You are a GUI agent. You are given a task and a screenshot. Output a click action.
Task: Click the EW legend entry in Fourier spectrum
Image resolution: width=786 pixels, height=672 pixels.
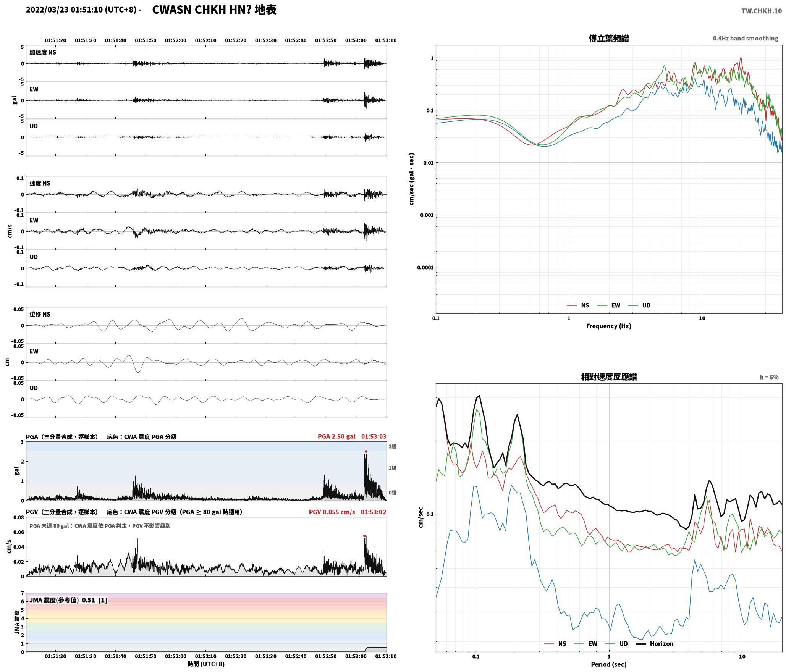608,305
